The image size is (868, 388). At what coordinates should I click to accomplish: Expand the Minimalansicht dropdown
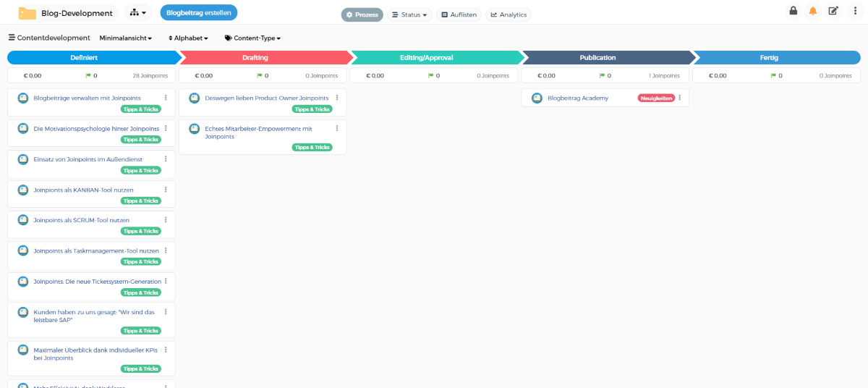[126, 38]
